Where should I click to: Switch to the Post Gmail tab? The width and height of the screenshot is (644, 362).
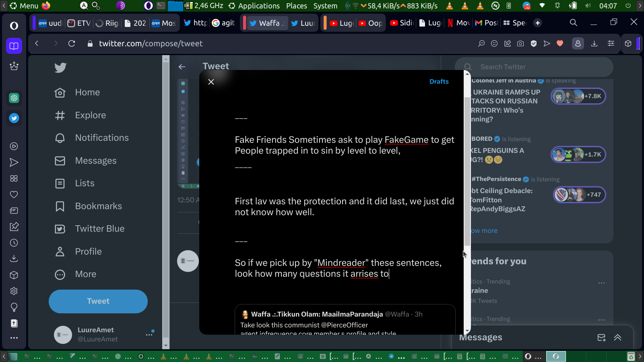(486, 23)
